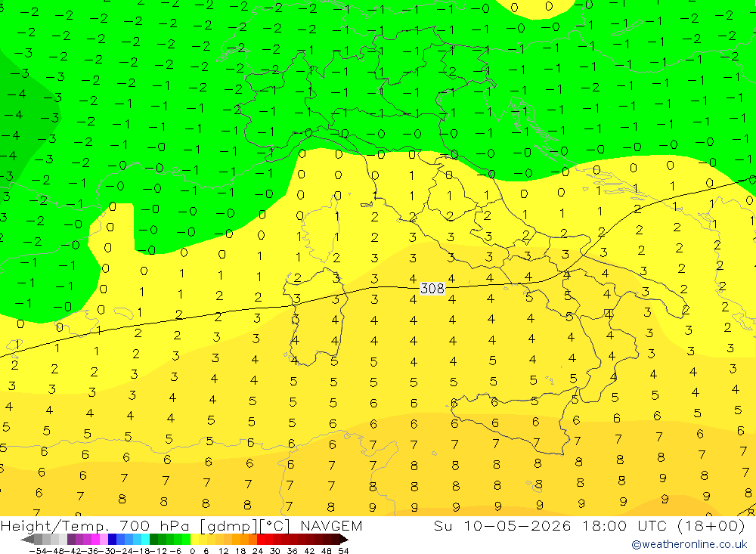Image resolution: width=756 pixels, height=554 pixels.
Task: Pick the dark blue -30°C legend swatch
Action: tap(113, 539)
